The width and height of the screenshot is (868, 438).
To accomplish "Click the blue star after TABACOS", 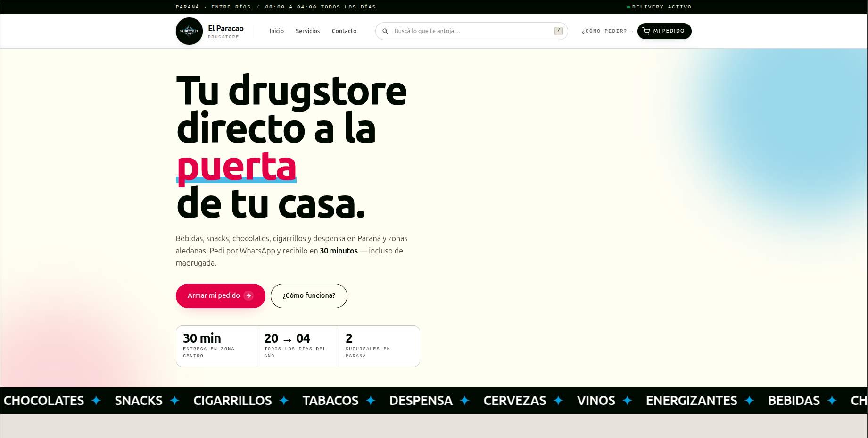I will [371, 401].
